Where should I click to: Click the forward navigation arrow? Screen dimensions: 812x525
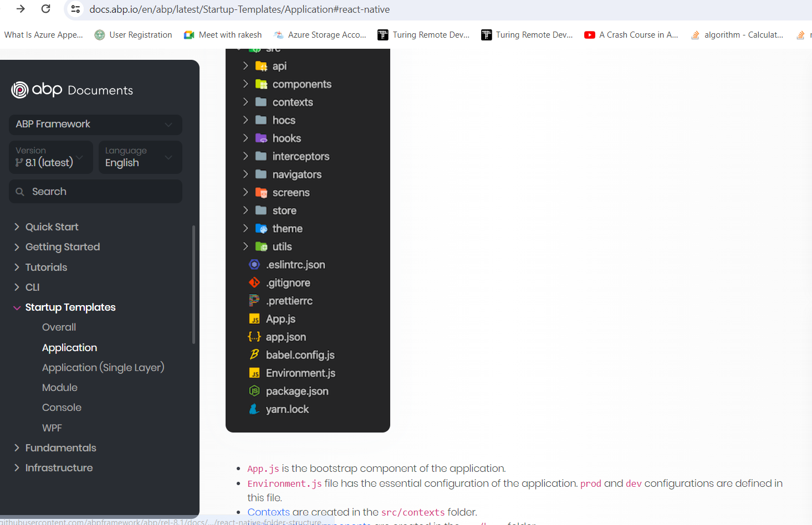(x=20, y=9)
